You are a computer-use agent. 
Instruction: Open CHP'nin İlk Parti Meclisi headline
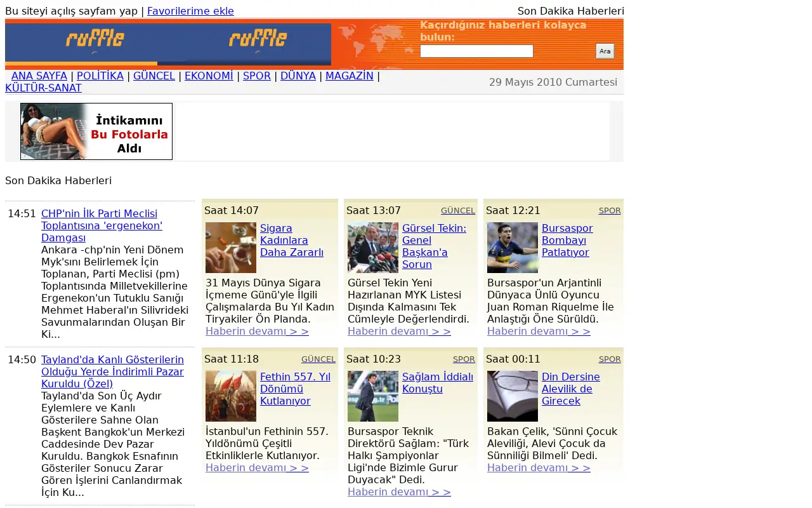click(101, 225)
